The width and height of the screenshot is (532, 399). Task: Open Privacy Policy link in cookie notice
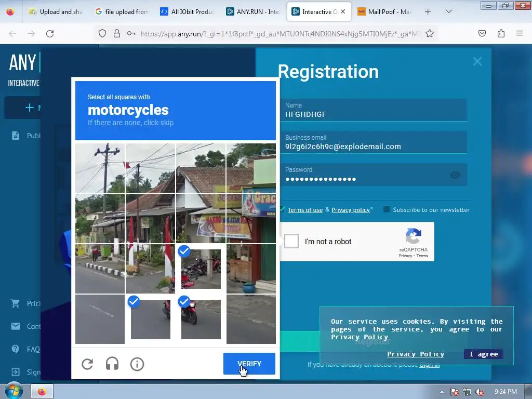[416, 354]
